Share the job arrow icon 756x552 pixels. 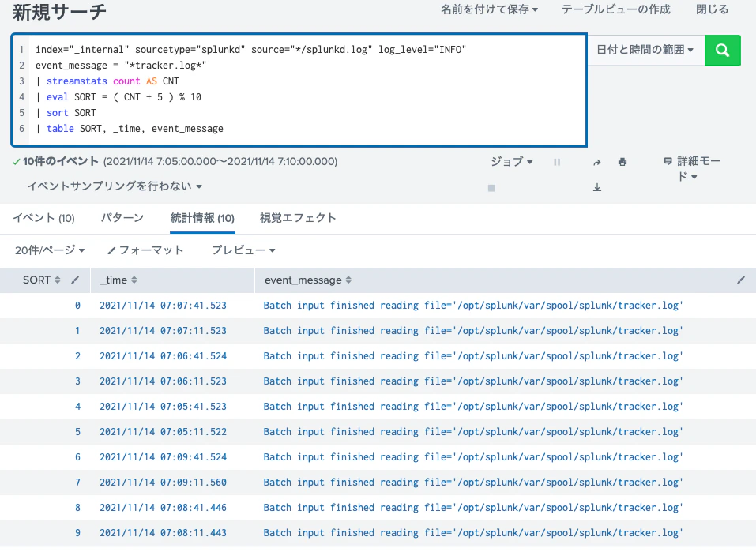tap(597, 163)
